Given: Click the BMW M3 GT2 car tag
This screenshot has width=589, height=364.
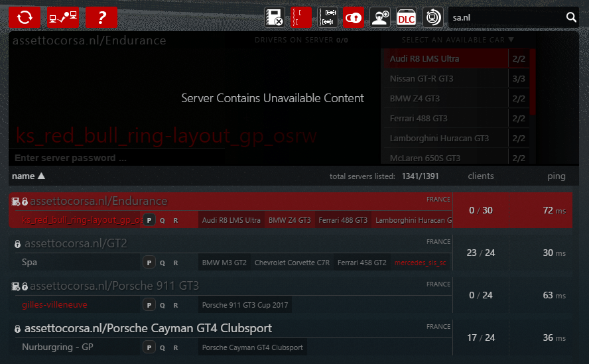Looking at the screenshot, I should coord(224,263).
